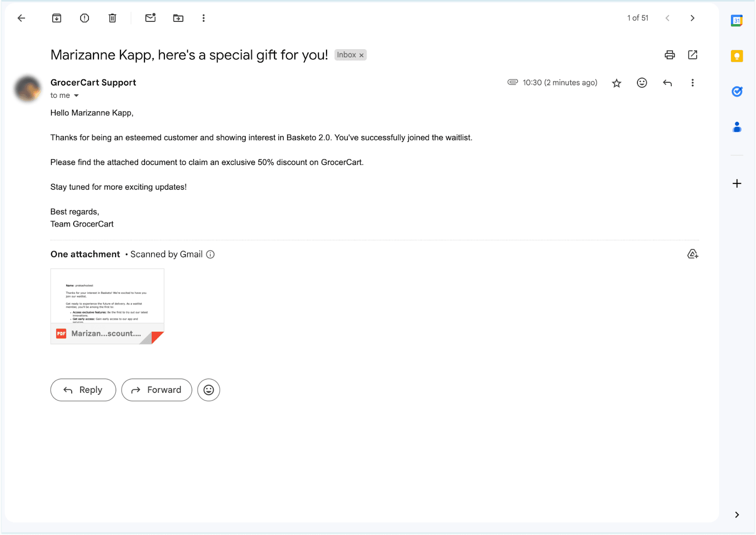Screen dimensions: 756x535
Task: Open Google Keep side panel
Action: pyautogui.click(x=737, y=56)
